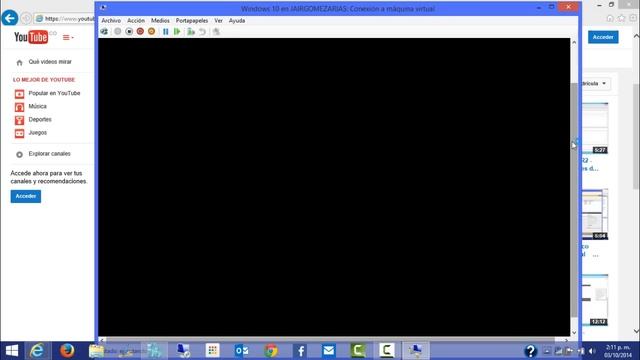The height and width of the screenshot is (360, 640).
Task: Open black Camtasia recorder icon in taskbar
Action: point(387,351)
